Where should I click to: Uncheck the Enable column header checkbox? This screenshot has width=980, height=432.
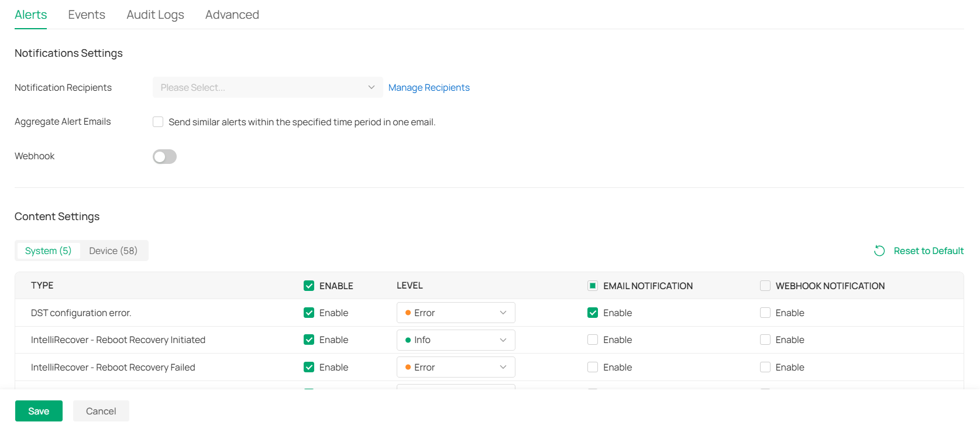(x=309, y=286)
